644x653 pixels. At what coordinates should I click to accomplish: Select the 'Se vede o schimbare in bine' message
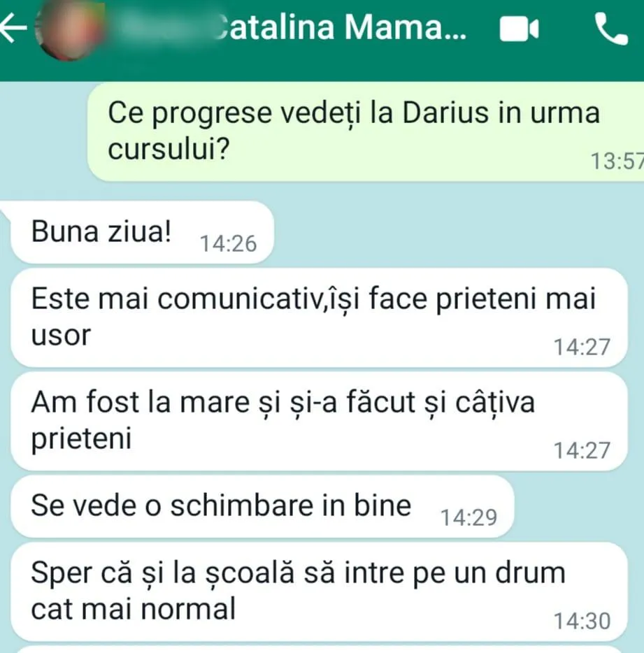(262, 506)
